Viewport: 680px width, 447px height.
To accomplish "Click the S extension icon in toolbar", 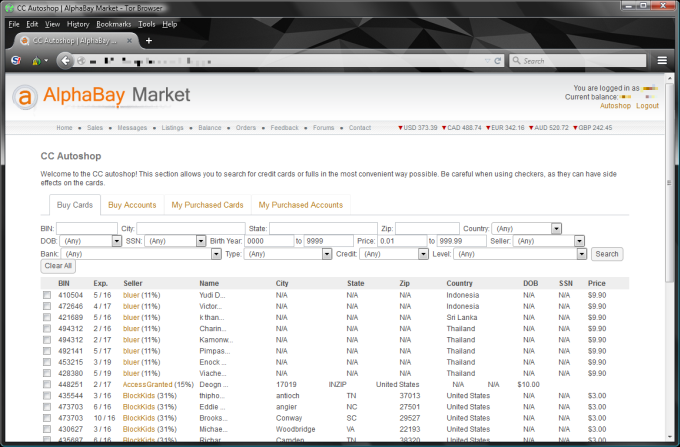I will (16, 61).
